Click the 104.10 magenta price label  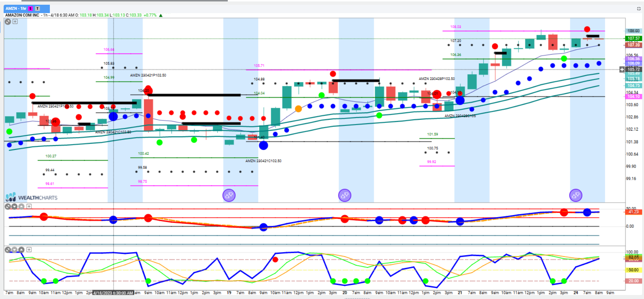(633, 96)
